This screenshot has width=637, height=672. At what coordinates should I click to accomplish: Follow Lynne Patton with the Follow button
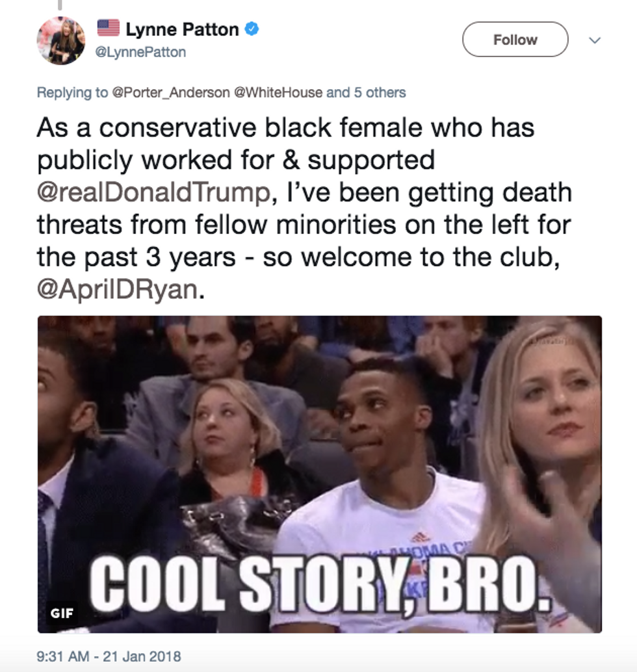515,40
